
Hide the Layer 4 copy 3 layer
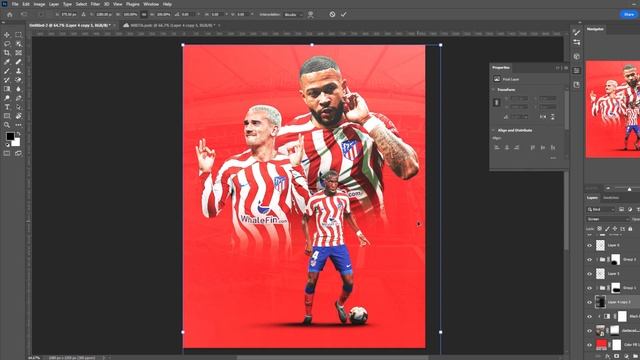(x=589, y=302)
